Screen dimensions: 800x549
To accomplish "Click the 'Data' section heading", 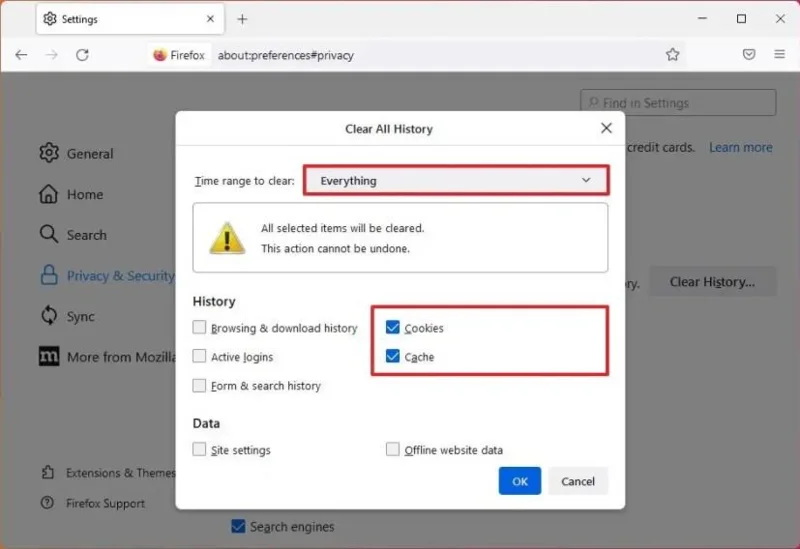I will [206, 423].
